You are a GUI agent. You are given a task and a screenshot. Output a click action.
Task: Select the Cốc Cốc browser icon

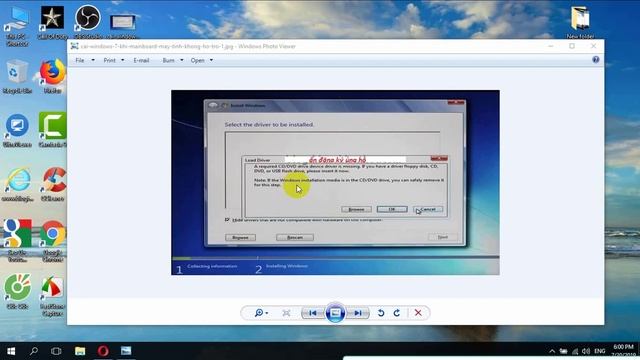17,291
